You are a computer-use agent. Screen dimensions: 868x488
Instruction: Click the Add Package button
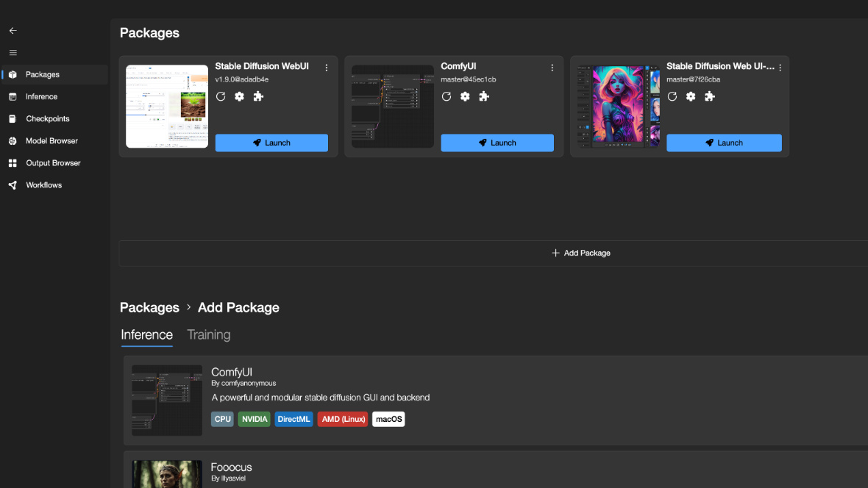pos(581,253)
